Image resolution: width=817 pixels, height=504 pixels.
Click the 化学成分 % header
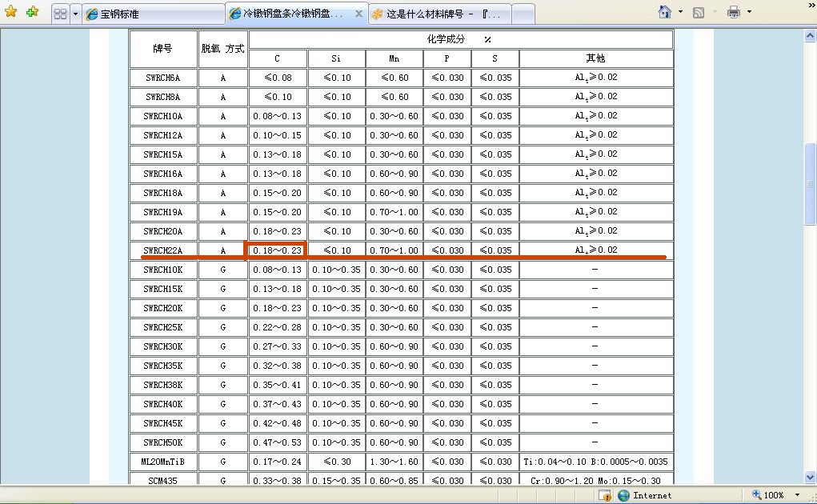(x=461, y=39)
